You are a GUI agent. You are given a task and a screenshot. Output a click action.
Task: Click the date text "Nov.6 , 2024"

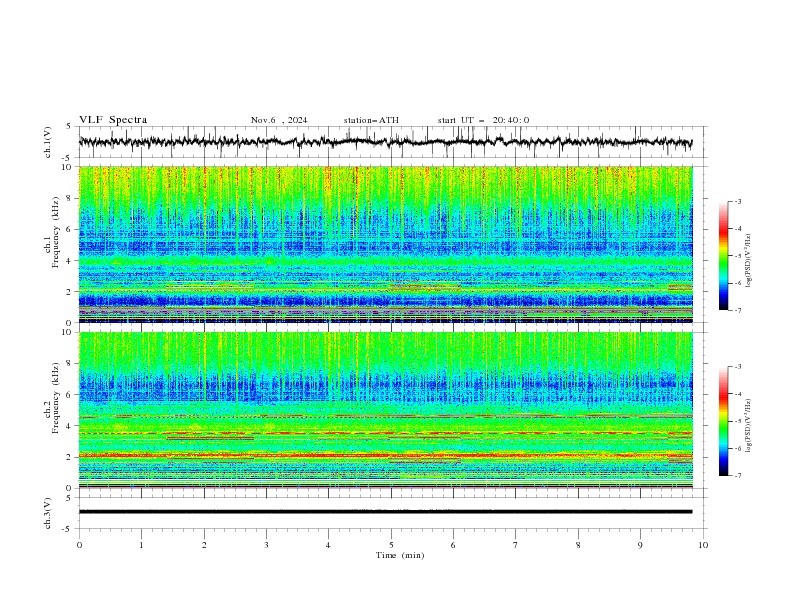(279, 120)
